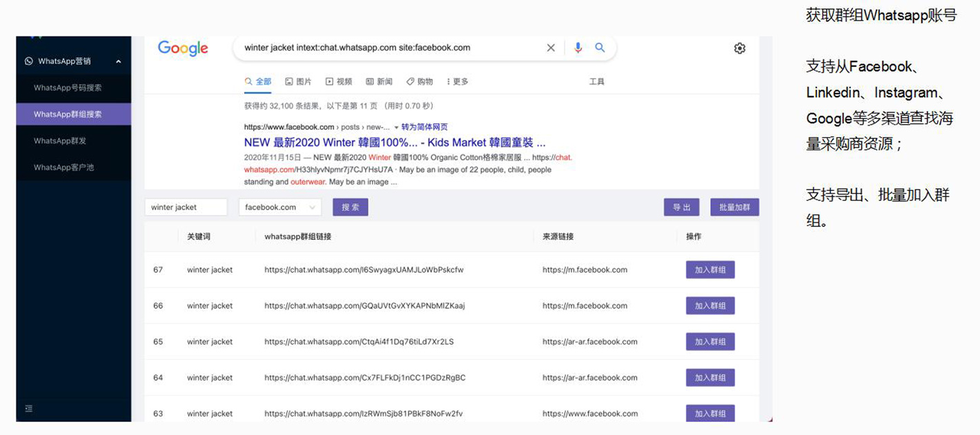This screenshot has width=980, height=435.
Task: Click 加入群组 for row 67
Action: pos(710,270)
